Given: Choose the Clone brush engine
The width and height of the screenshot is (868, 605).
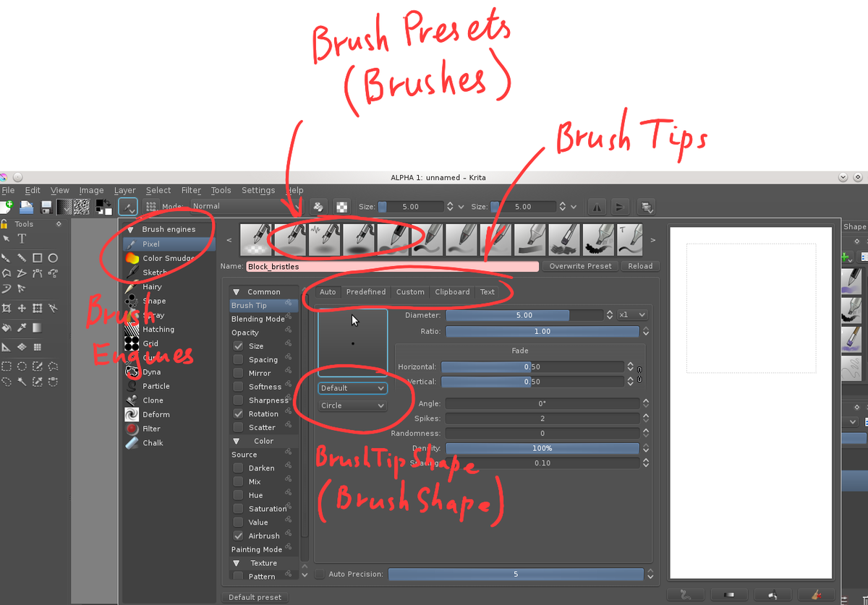Looking at the screenshot, I should click(153, 400).
